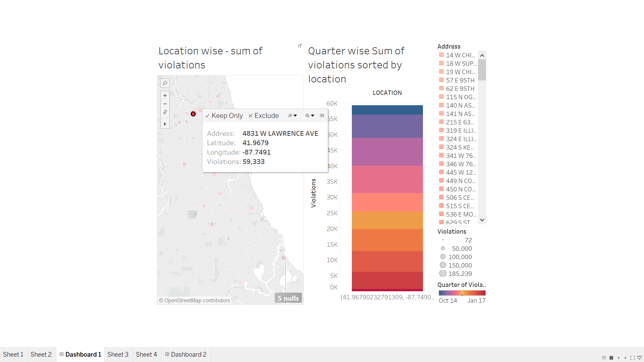Click the Quarter of Violations color gradient legend
This screenshot has width=644, height=362.
pos(462,292)
